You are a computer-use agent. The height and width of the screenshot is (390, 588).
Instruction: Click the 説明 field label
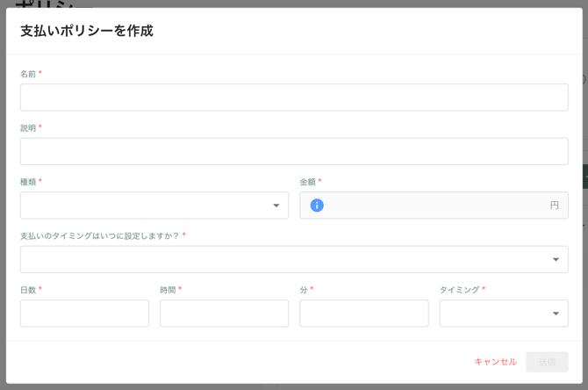[28, 128]
